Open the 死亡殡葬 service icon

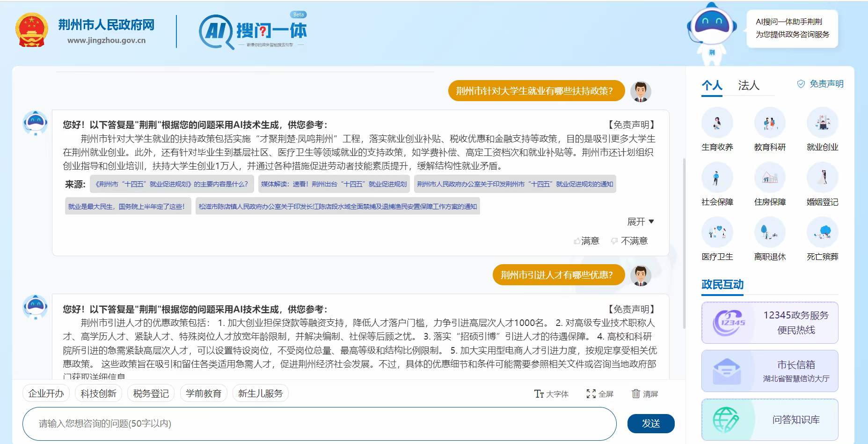coord(822,233)
